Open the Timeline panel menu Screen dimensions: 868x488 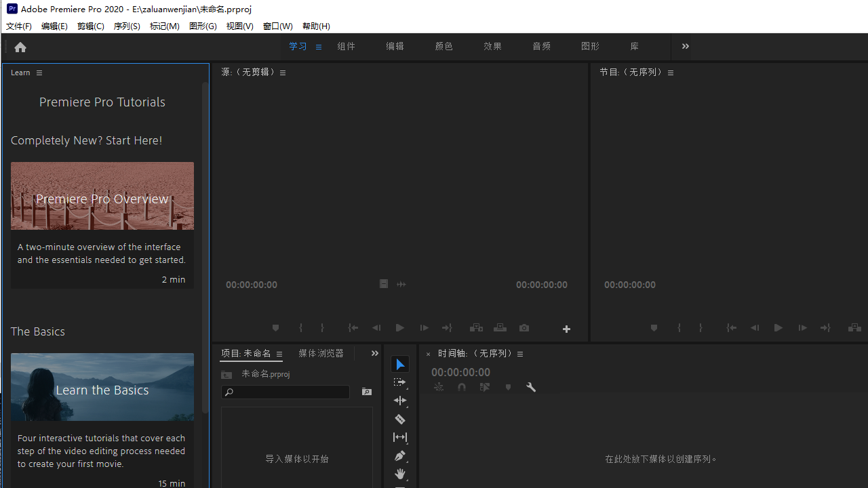coord(520,353)
